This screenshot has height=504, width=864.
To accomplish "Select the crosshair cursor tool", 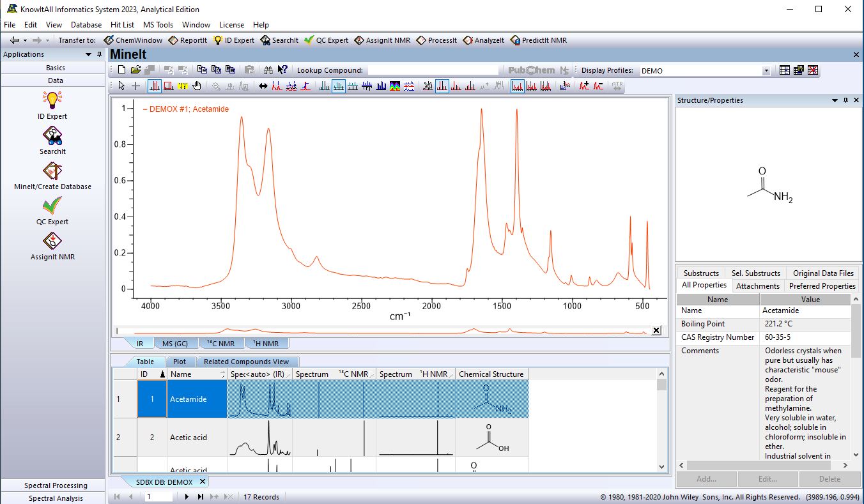I will point(136,86).
